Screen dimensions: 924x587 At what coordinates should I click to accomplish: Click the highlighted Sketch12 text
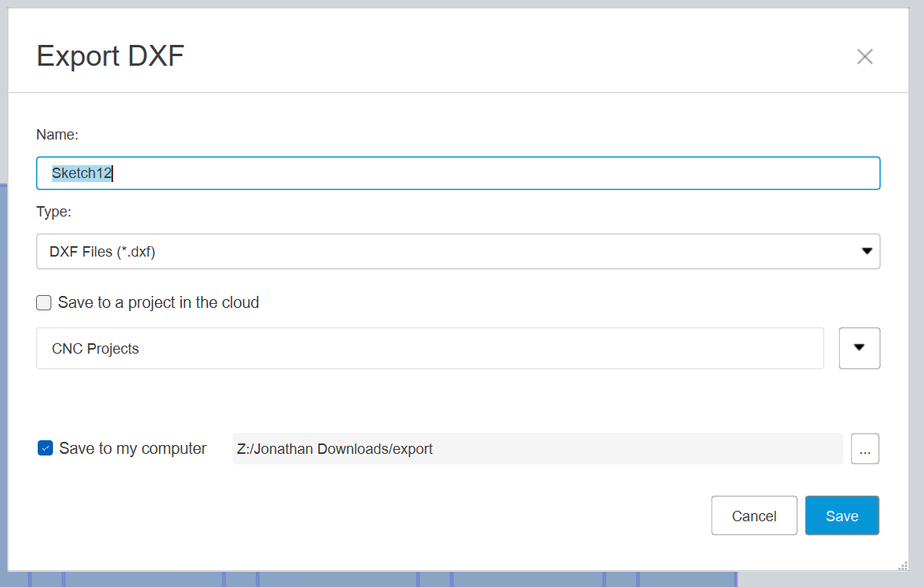tap(82, 173)
